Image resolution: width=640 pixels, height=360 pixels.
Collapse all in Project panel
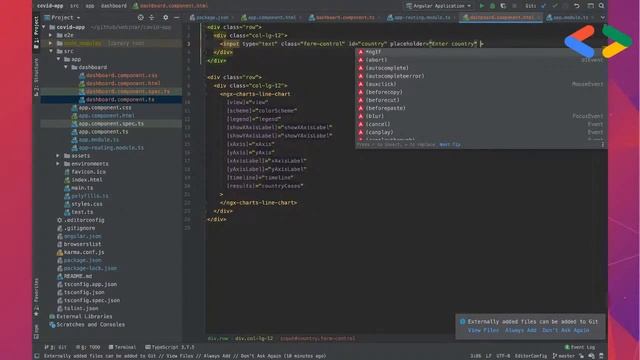coord(152,18)
